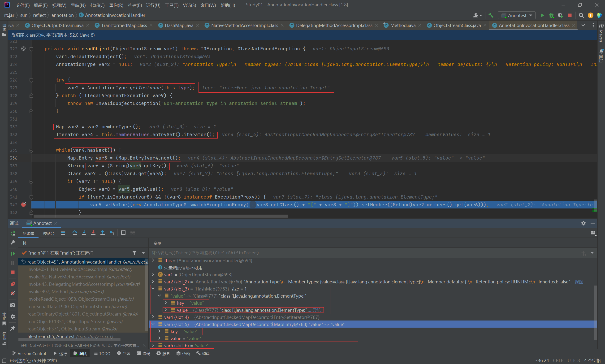This screenshot has width=605, height=364.
Task: Resume the program with the green play icon
Action: pyautogui.click(x=13, y=254)
